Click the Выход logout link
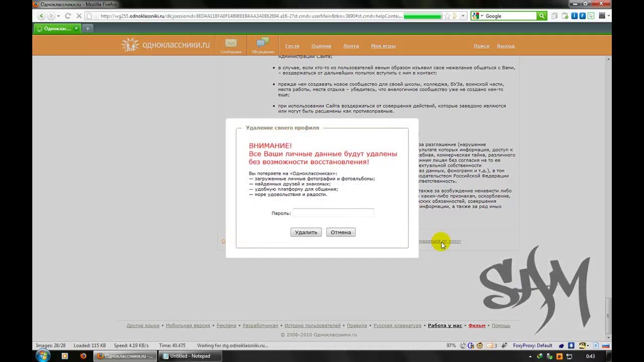The height and width of the screenshot is (362, 644). (x=506, y=46)
